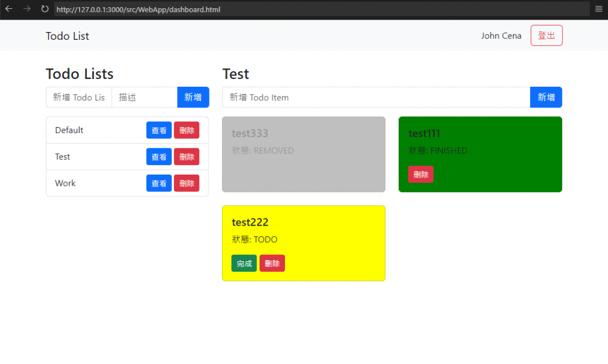Click the address bar URL
This screenshot has height=364, width=608.
pyautogui.click(x=138, y=10)
